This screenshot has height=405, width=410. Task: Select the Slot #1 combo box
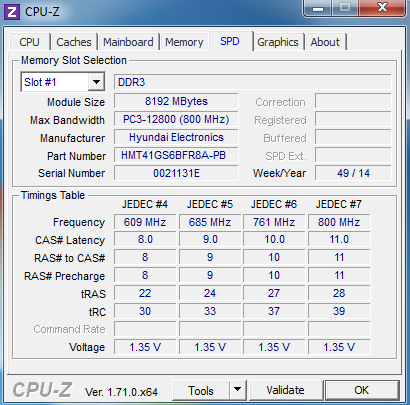[63, 82]
